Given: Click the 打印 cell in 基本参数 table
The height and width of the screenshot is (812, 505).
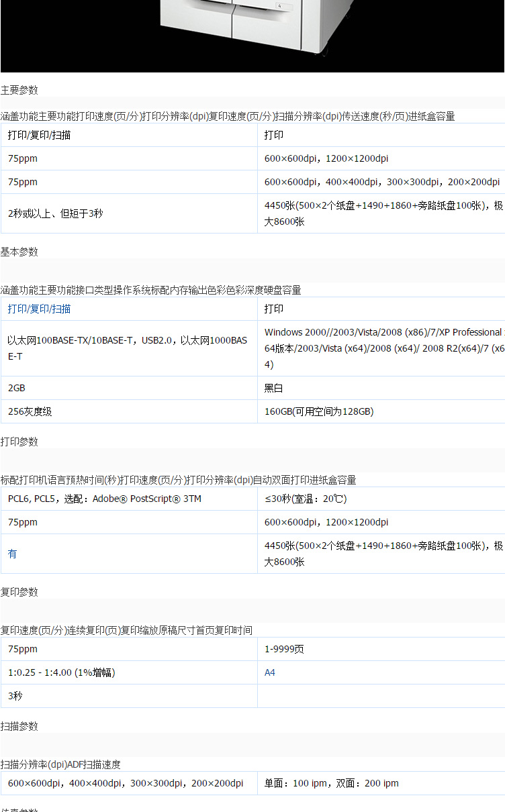Looking at the screenshot, I should tap(381, 309).
